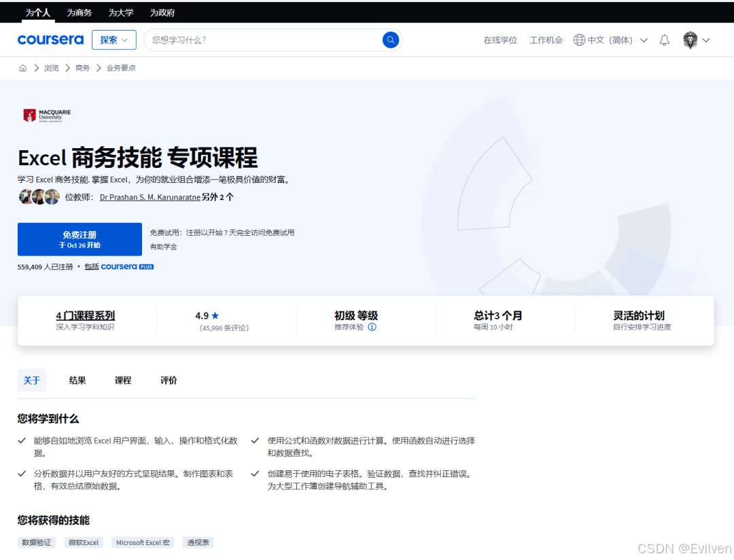The image size is (734, 560).
Task: Select the 为政府 top tab
Action: click(162, 13)
